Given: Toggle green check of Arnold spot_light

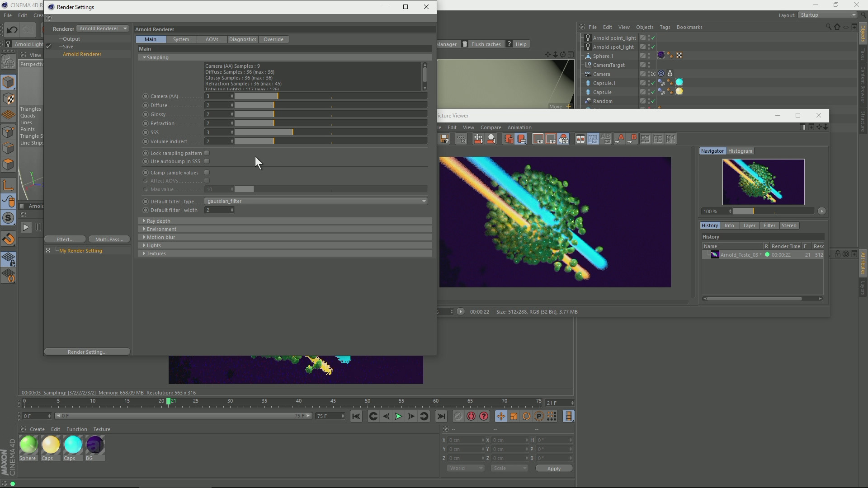Looking at the screenshot, I should pos(653,47).
